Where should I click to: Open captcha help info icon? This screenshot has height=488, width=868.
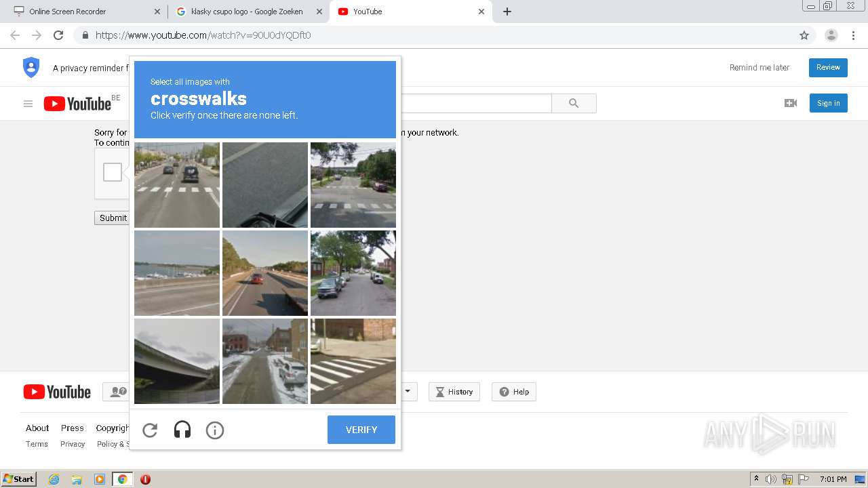[215, 430]
